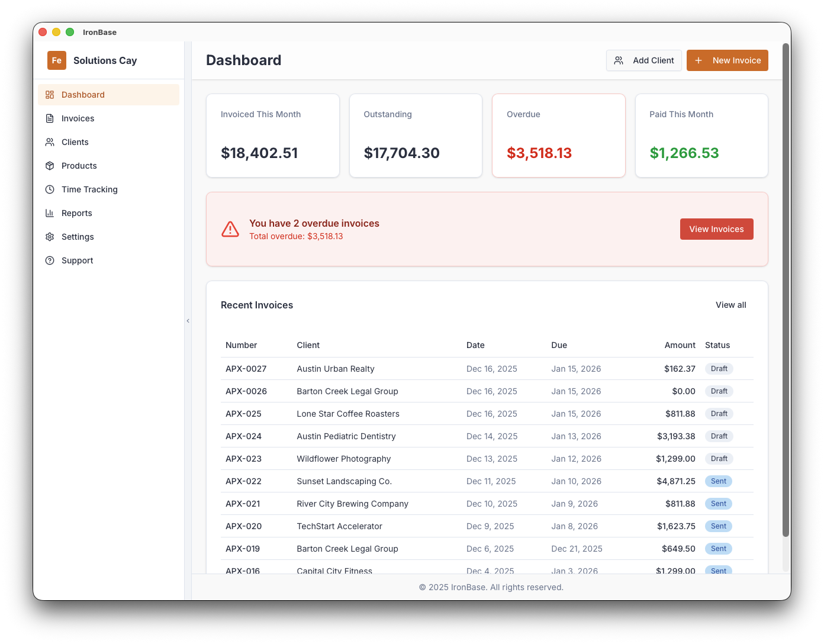Select Dashboard in the sidebar menu
The height and width of the screenshot is (644, 824).
[x=83, y=95]
